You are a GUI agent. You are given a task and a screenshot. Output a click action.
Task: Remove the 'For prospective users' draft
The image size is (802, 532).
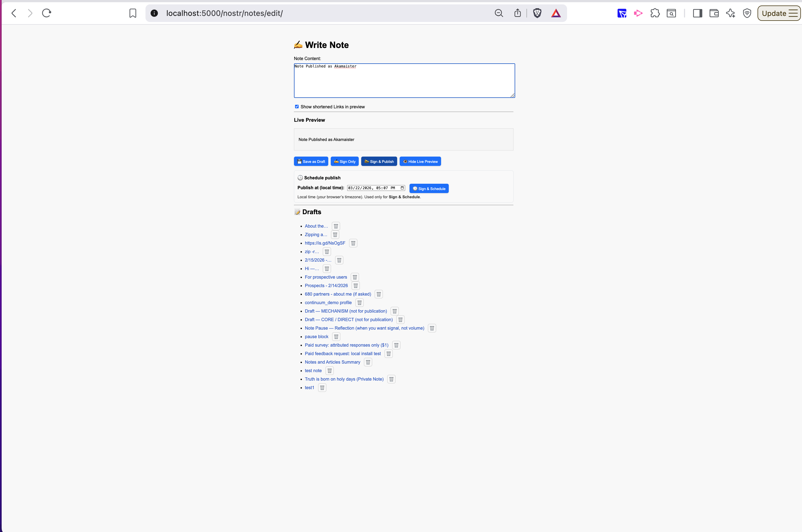point(355,277)
